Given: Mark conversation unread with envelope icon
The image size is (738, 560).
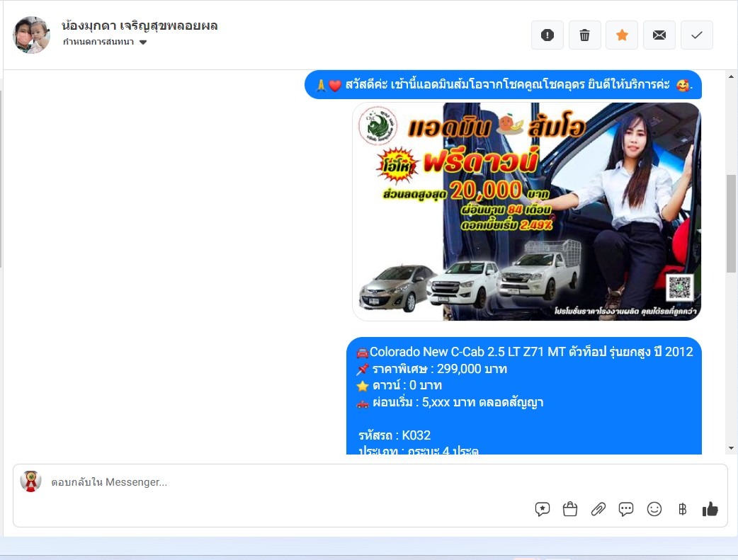Looking at the screenshot, I should (659, 35).
